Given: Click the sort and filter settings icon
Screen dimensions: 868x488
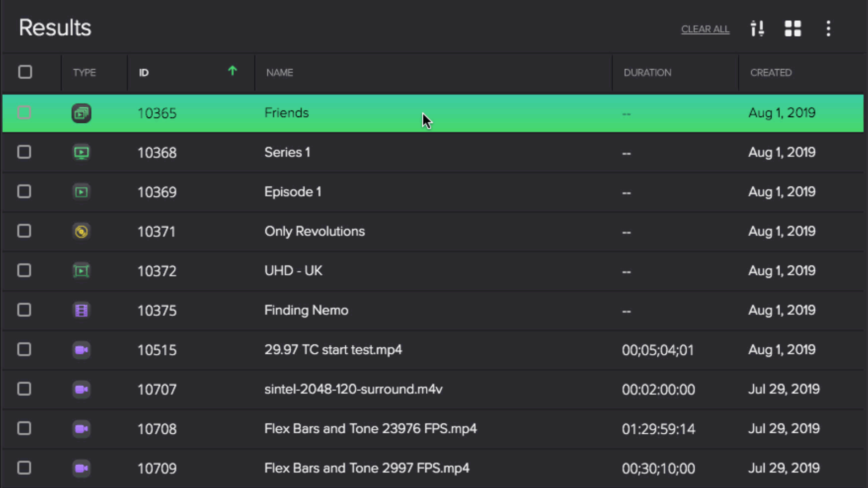Looking at the screenshot, I should coord(757,28).
